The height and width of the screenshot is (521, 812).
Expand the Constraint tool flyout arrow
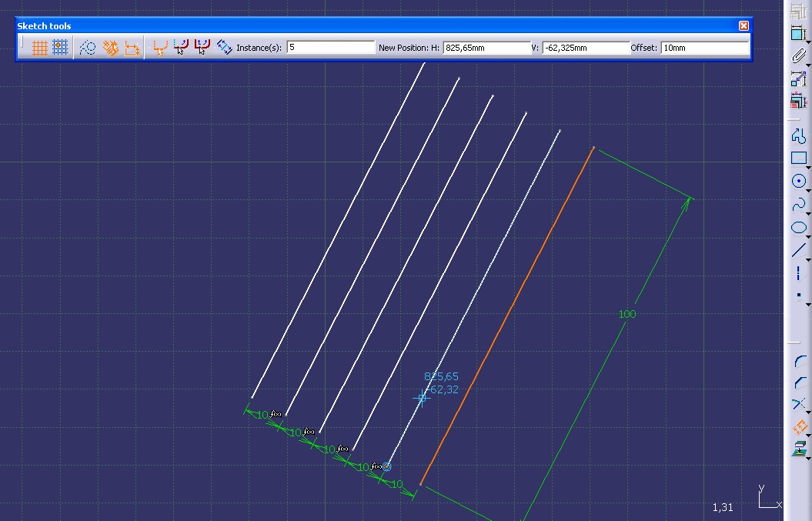[x=808, y=42]
